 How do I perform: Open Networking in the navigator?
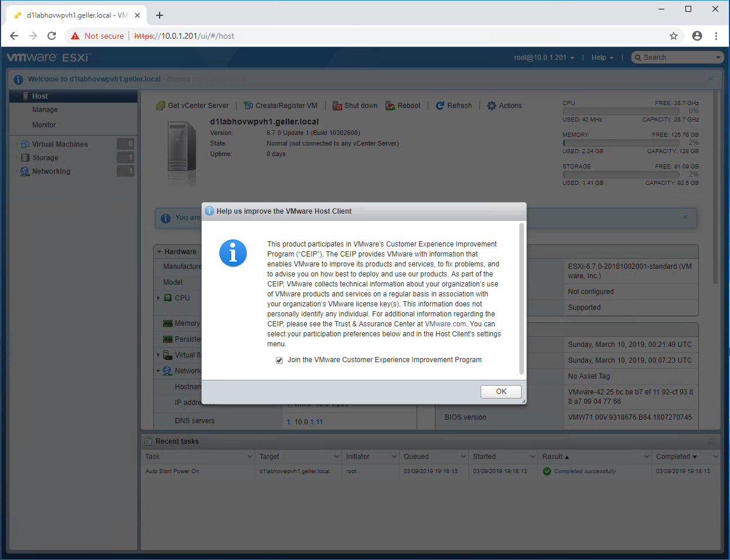[51, 171]
